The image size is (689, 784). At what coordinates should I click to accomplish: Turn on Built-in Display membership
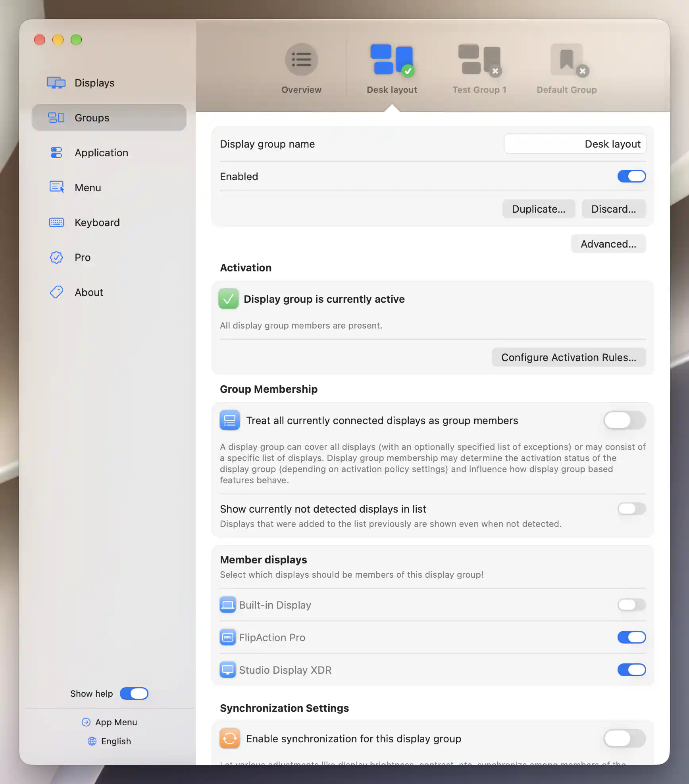[x=631, y=605]
